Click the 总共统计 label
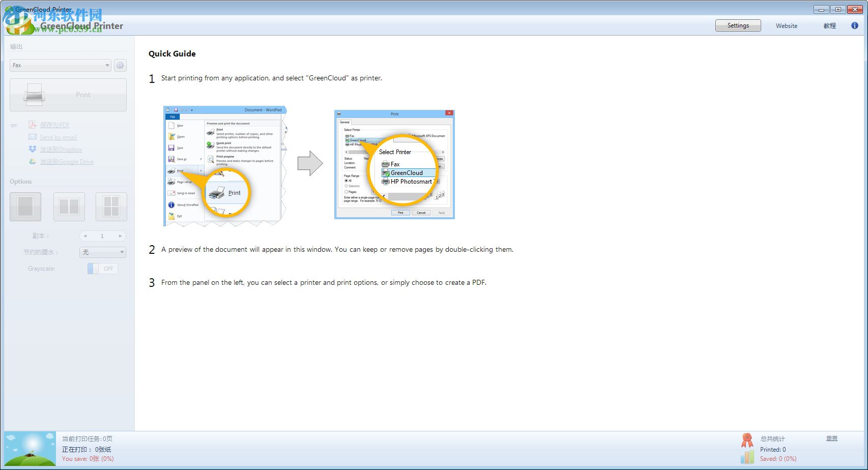The height and width of the screenshot is (470, 868). 773,438
